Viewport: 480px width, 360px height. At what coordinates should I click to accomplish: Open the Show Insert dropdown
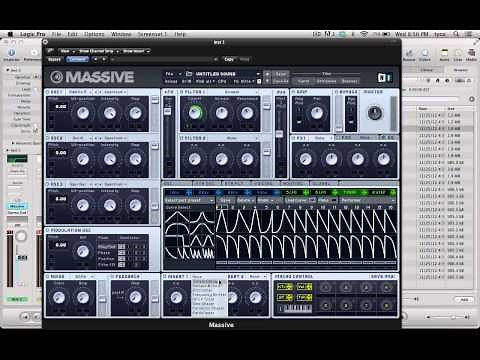click(136, 51)
